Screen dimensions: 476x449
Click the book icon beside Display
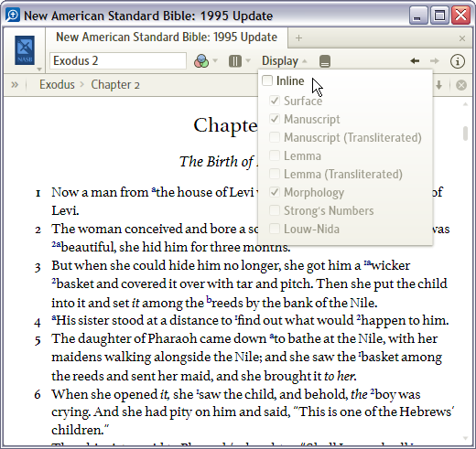pos(325,61)
